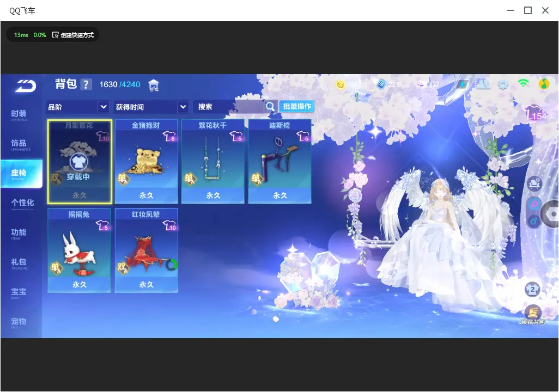Viewport: 559px width, 392px height.
Task: Switch to the 个性化 category tab
Action: (22, 203)
